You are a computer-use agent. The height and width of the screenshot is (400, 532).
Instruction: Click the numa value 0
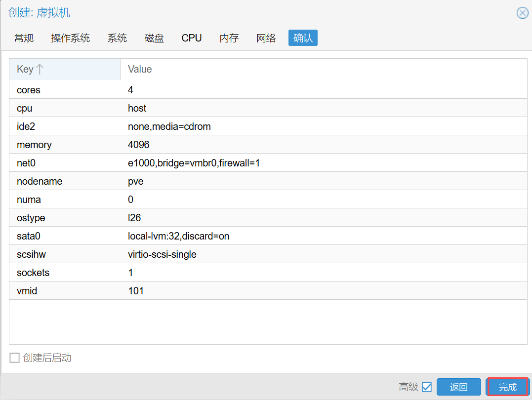click(130, 200)
